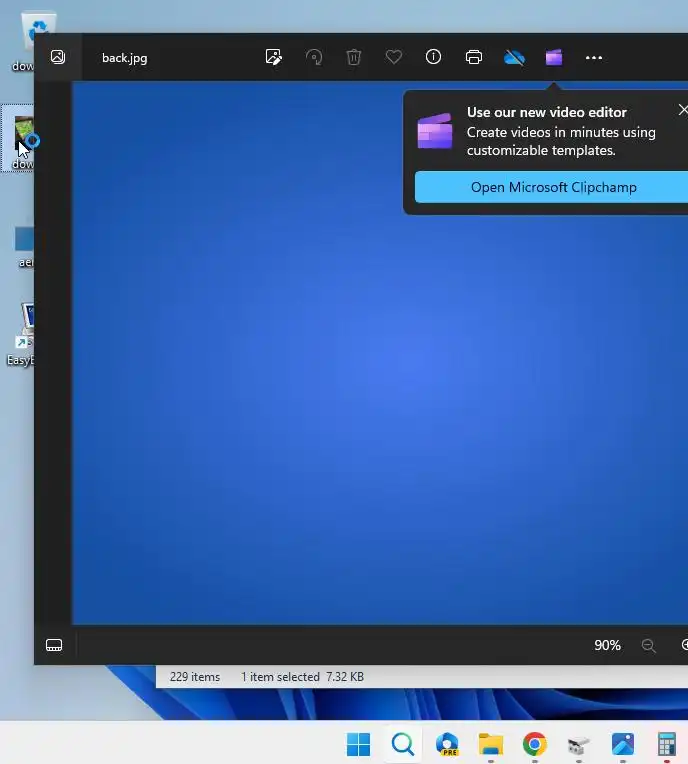The height and width of the screenshot is (764, 688).
Task: Click the displayed blue back.jpg image
Action: [x=380, y=353]
